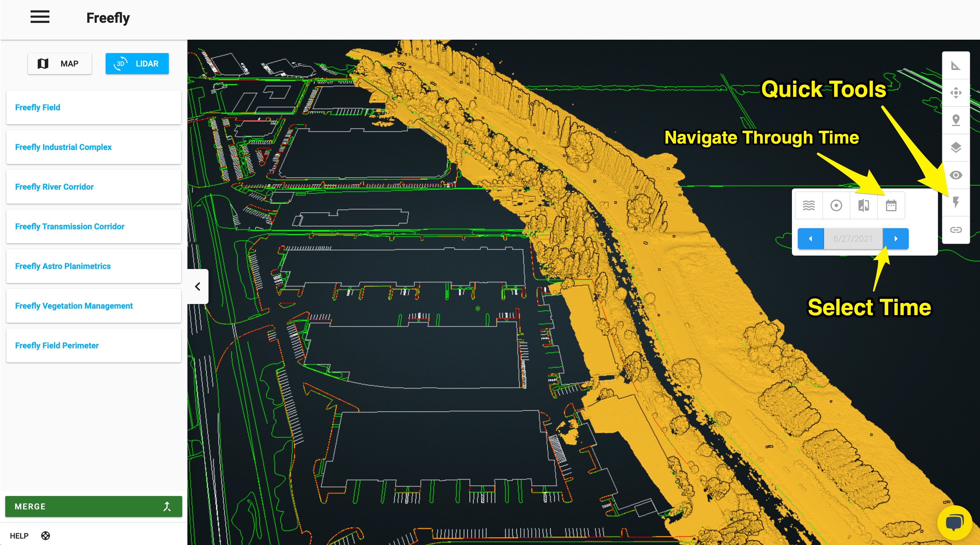Open the chat support bubble
The width and height of the screenshot is (980, 545).
coord(955,522)
